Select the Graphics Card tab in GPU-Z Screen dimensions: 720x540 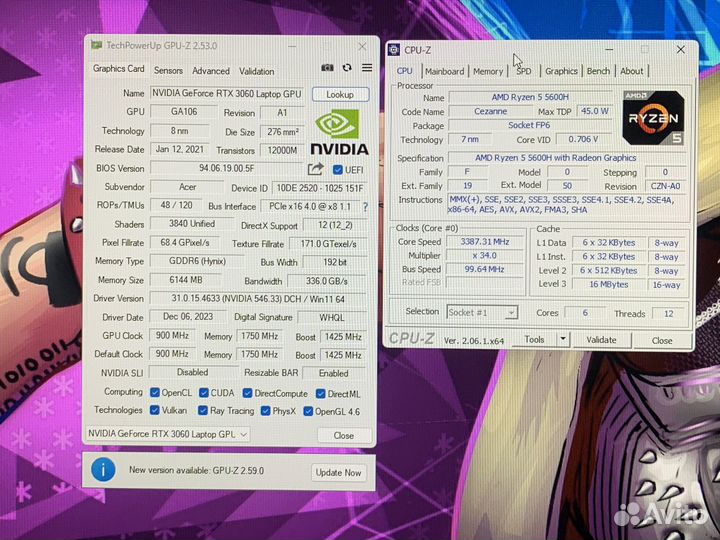point(118,69)
